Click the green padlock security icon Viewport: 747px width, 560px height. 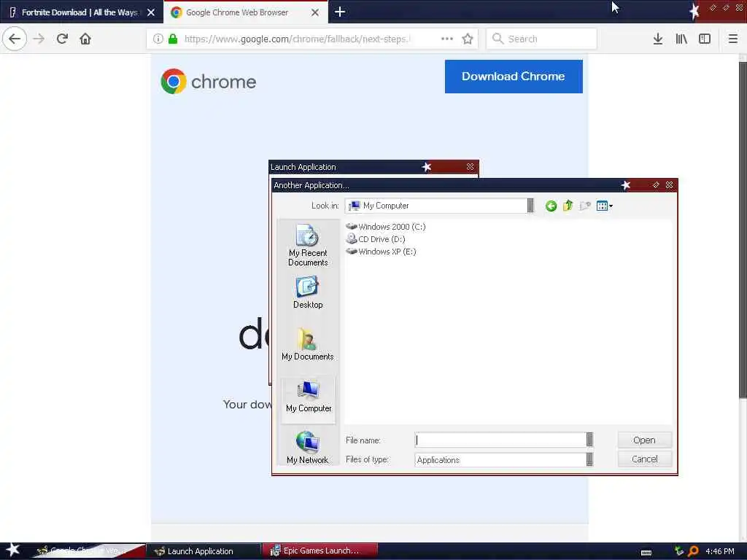click(173, 39)
